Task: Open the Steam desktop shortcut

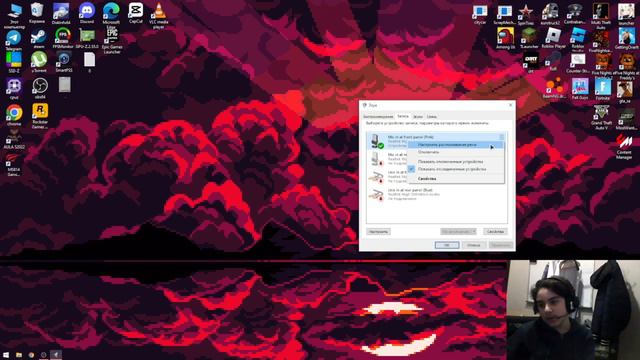Action: (39, 39)
